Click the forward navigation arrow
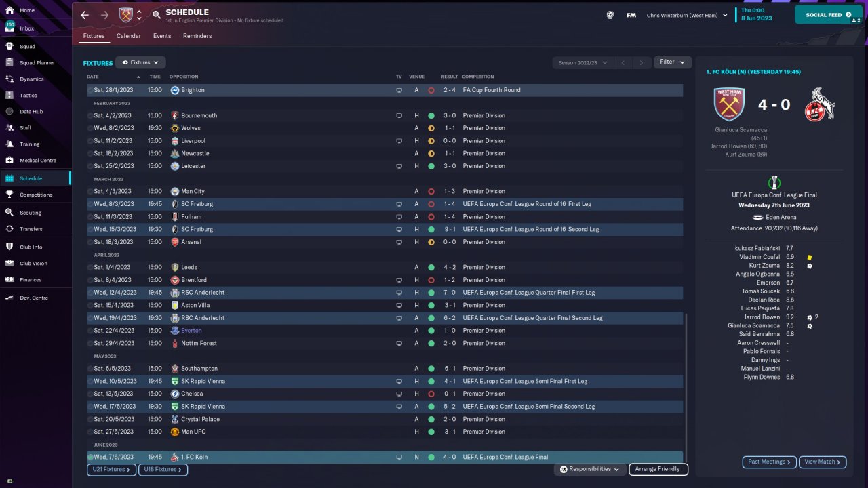Screen dimensions: 868x488 (104, 15)
